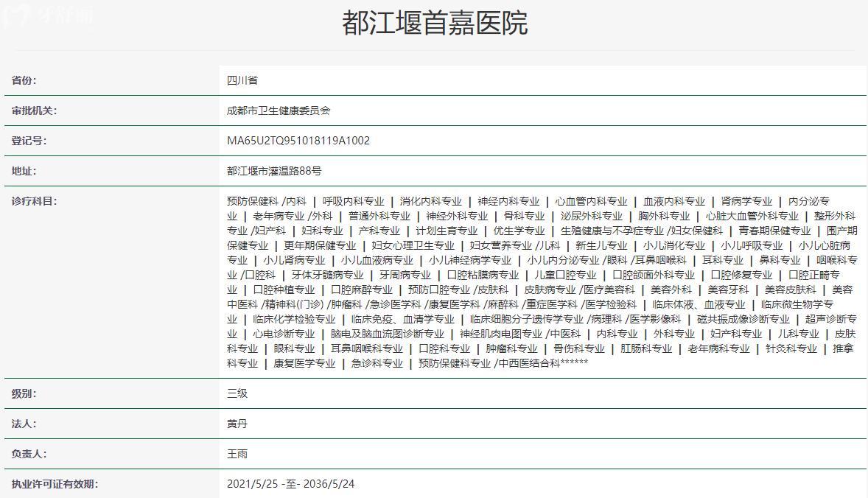Click the label 负责人:
The image size is (868, 498).
[29, 454]
